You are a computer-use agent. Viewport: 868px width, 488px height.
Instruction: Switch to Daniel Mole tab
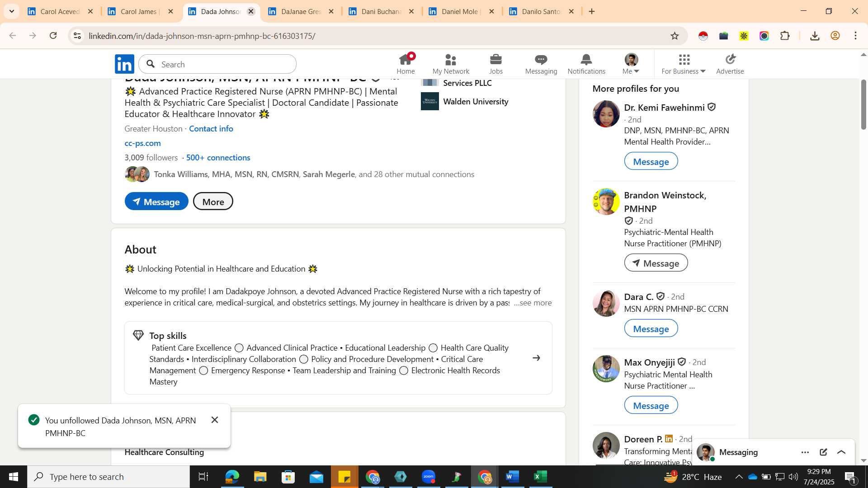(x=461, y=11)
